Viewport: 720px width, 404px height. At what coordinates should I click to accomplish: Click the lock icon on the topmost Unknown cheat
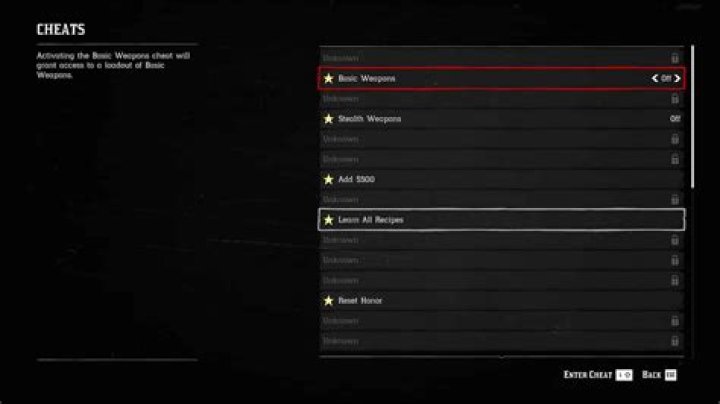(675, 58)
